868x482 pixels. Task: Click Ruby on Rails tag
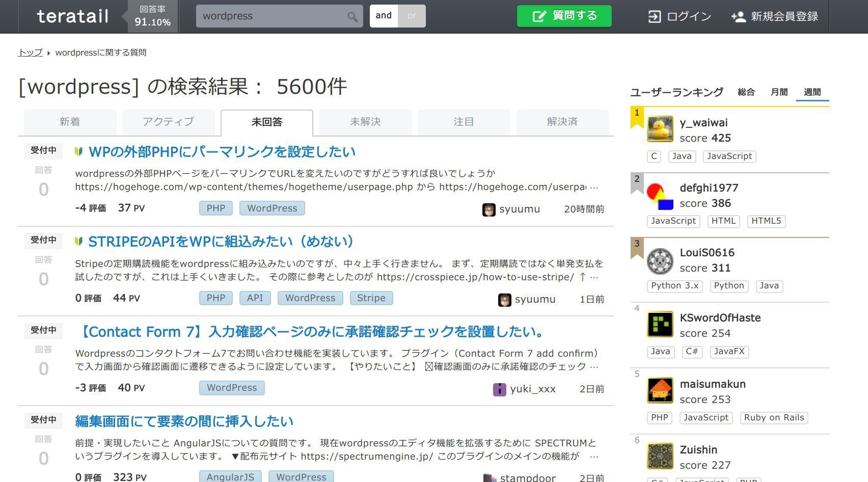click(x=774, y=418)
